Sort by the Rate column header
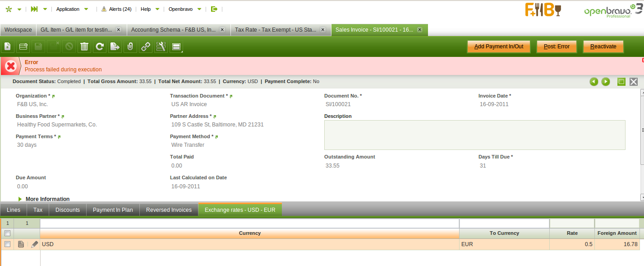 click(x=572, y=233)
